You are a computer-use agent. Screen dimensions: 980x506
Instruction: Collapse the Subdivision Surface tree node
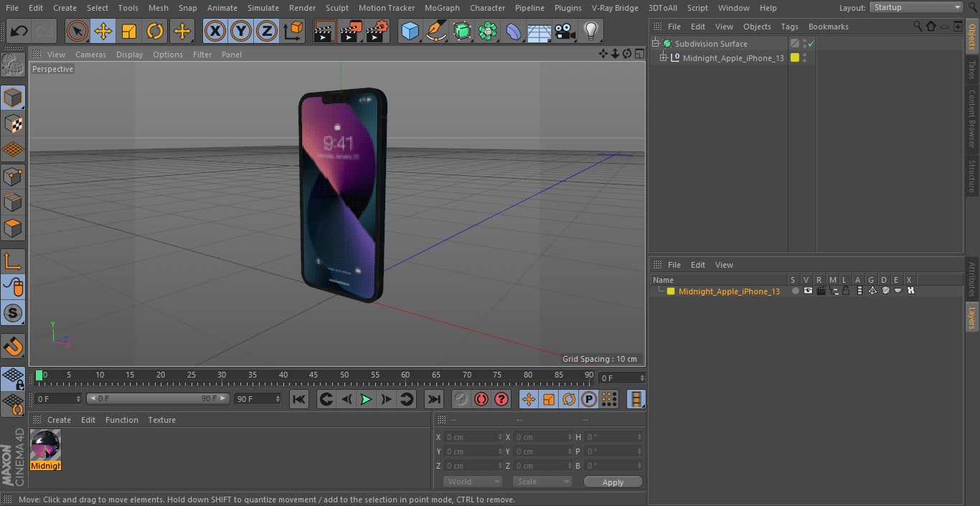[655, 44]
